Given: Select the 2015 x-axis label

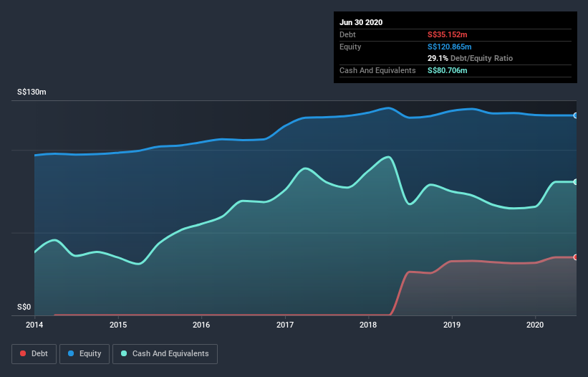Looking at the screenshot, I should coord(118,325).
